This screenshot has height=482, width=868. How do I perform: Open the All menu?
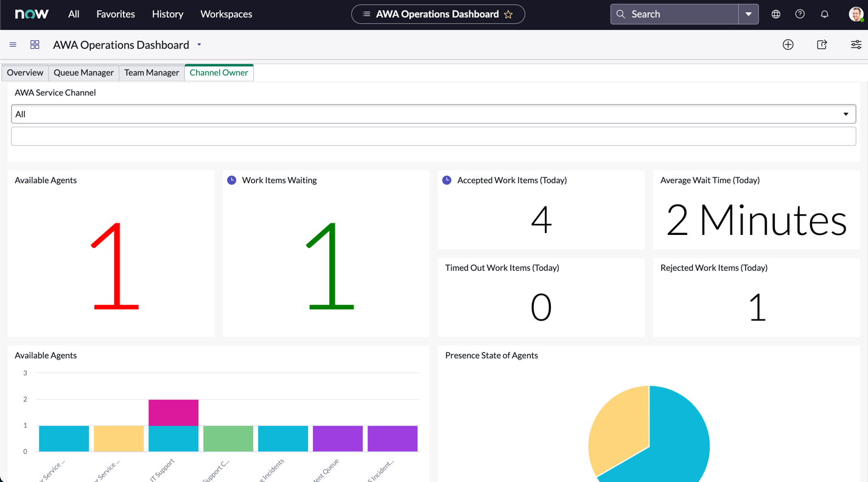pyautogui.click(x=74, y=14)
